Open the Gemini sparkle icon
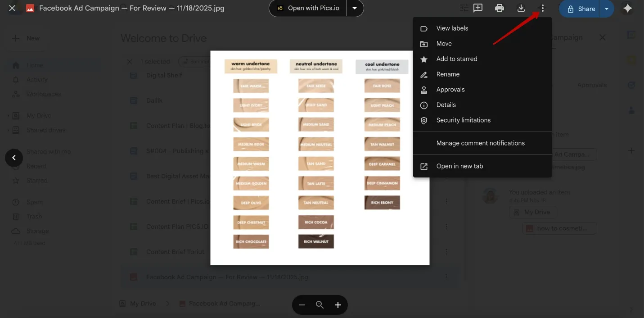This screenshot has width=644, height=318. [x=627, y=9]
